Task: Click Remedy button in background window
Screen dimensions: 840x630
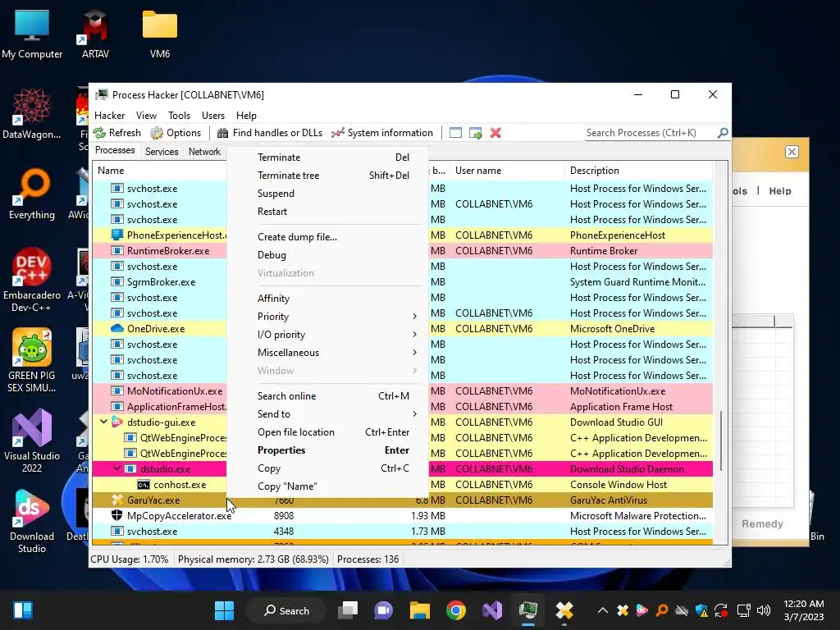Action: tap(762, 524)
